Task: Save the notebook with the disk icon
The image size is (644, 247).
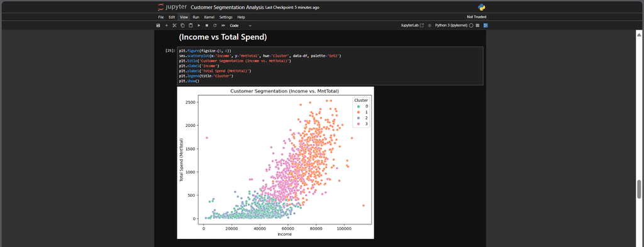Action: pos(158,25)
